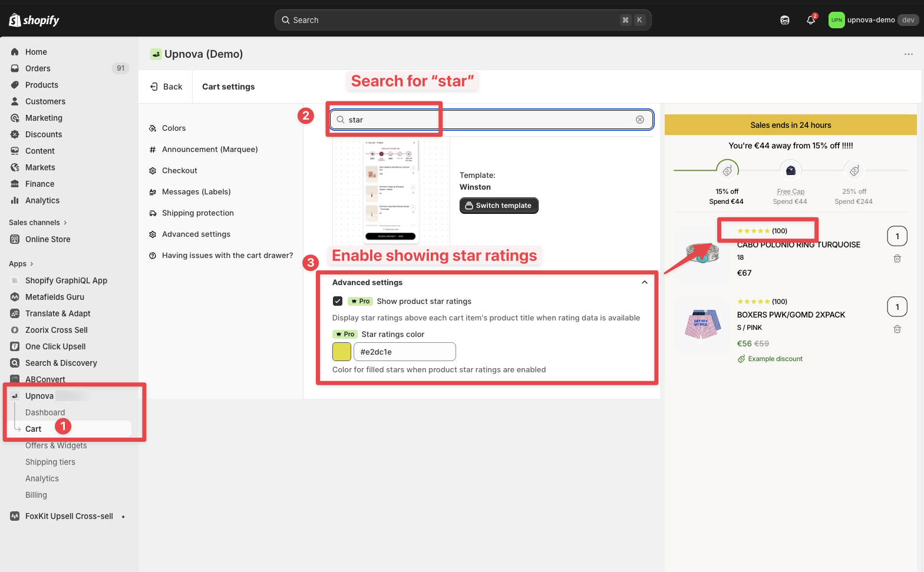Click the 15% off reward tier icon
Screen dimensions: 924x572
tap(728, 170)
